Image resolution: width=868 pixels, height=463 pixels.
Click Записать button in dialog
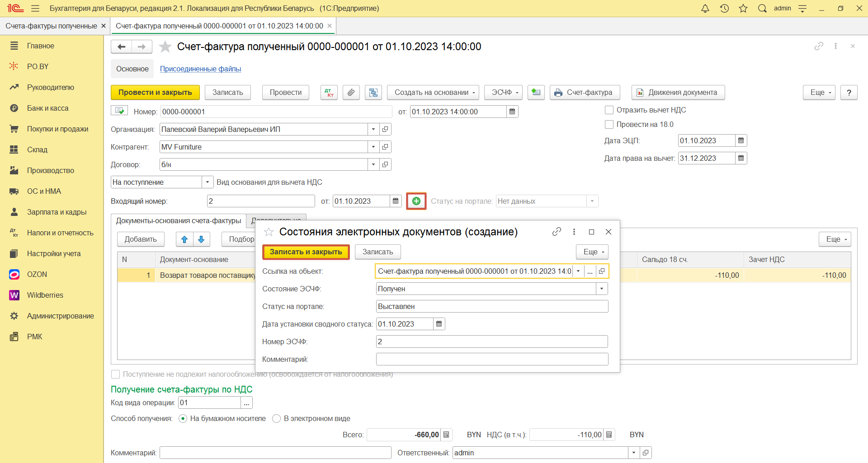point(378,252)
